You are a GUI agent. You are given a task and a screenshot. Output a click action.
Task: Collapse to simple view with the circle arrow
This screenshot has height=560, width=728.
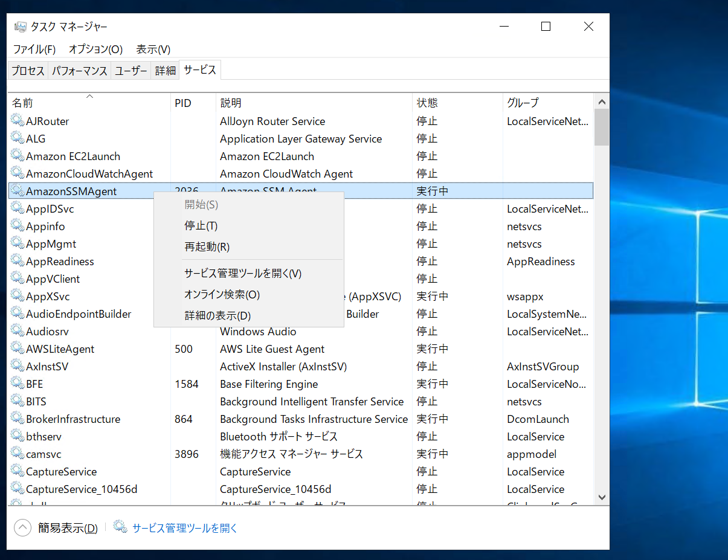22,528
